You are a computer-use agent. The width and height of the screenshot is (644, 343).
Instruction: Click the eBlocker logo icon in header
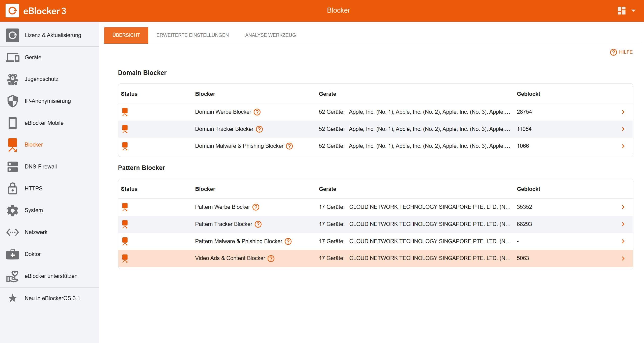pos(12,11)
